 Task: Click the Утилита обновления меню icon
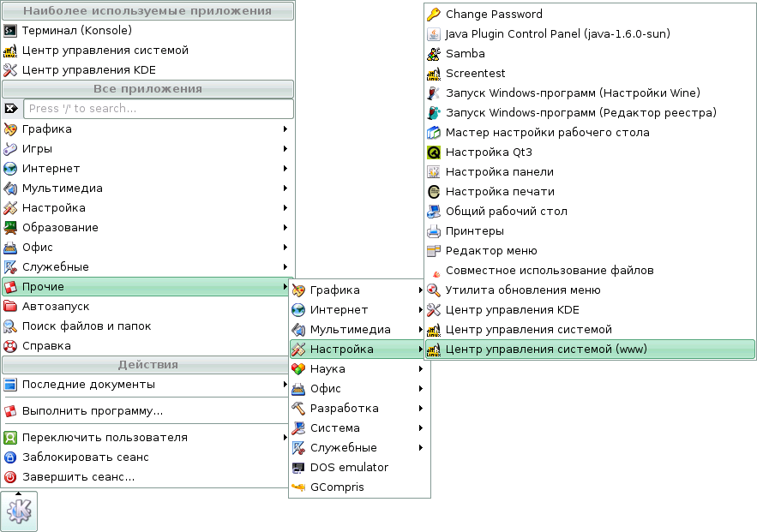tap(432, 290)
